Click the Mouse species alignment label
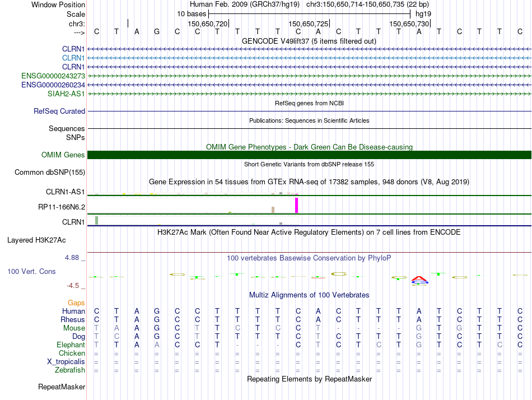This screenshot has width=532, height=400. click(74, 328)
